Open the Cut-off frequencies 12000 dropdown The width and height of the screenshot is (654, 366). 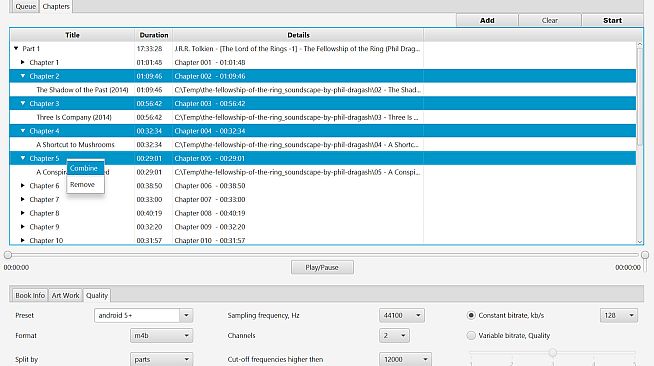pyautogui.click(x=405, y=359)
